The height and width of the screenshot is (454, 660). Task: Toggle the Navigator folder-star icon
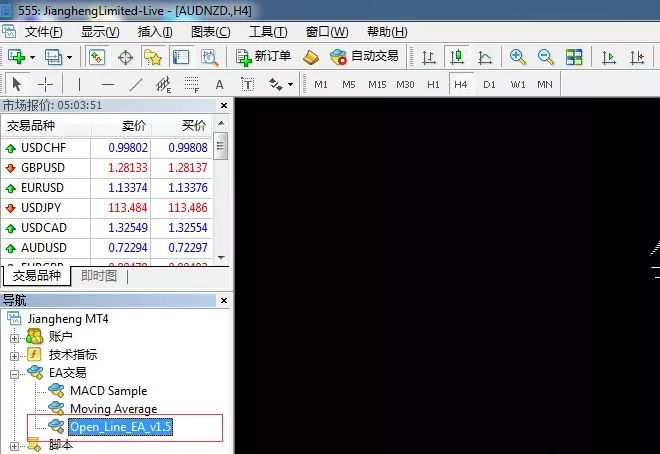tap(153, 57)
